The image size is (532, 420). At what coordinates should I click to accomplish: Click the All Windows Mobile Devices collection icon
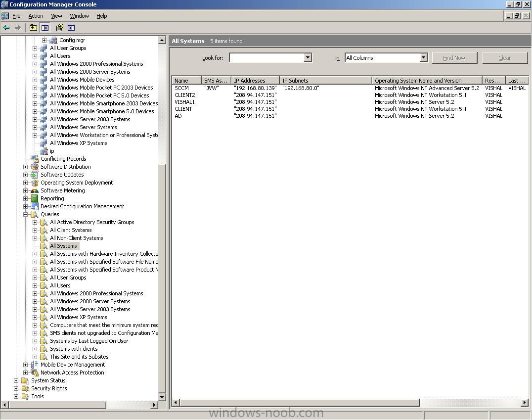pos(44,80)
